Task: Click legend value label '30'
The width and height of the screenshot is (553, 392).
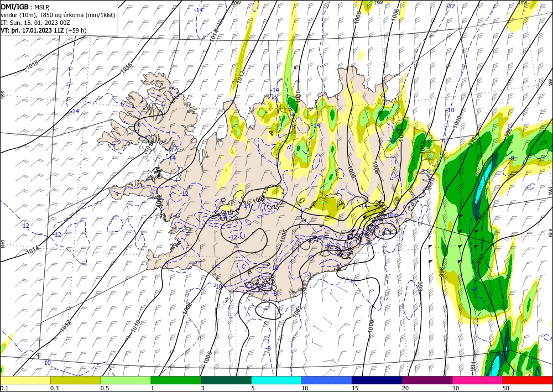Action: [456, 388]
